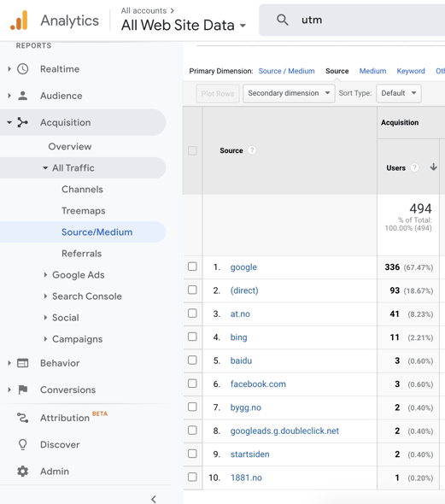
Task: Click the Audience person icon
Action: pyautogui.click(x=23, y=96)
